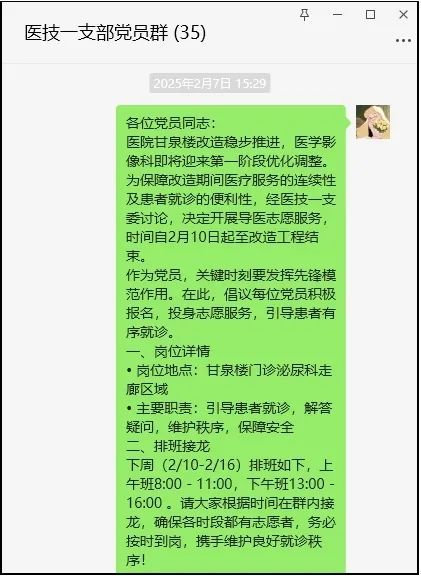Viewport: 421px width, 576px height.
Task: Click the 主要职责 bullet line
Action: (x=230, y=418)
